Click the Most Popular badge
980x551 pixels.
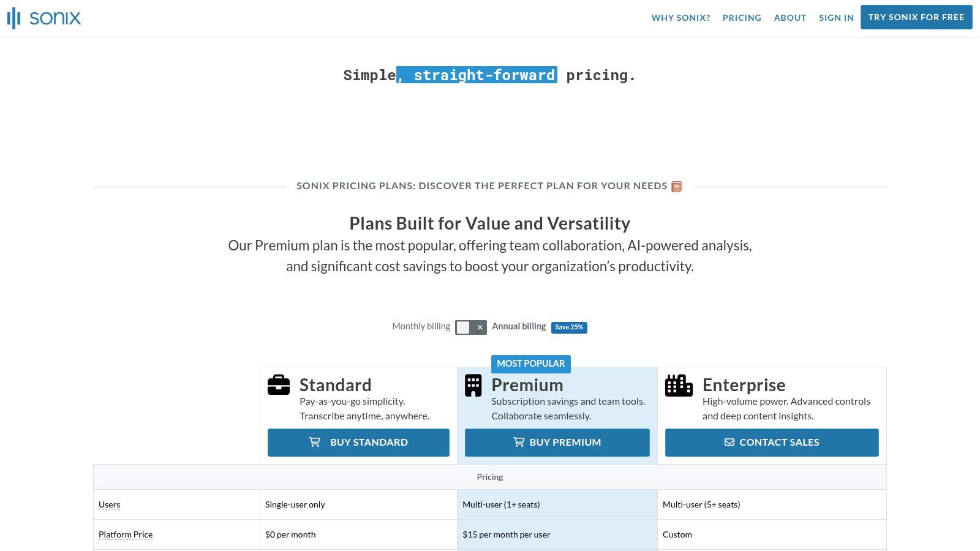click(530, 364)
